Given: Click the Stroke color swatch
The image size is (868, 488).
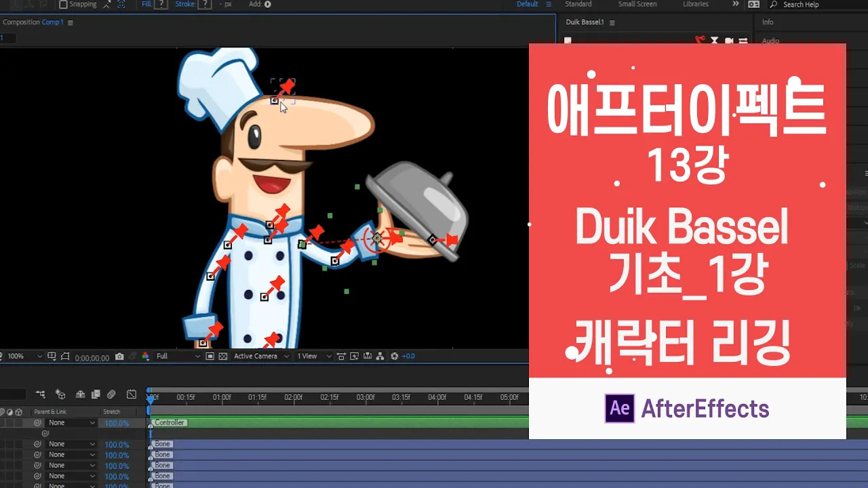Looking at the screenshot, I should click(205, 4).
